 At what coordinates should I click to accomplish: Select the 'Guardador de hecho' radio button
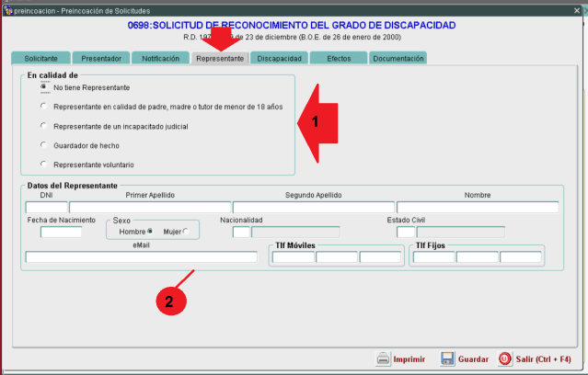point(43,145)
